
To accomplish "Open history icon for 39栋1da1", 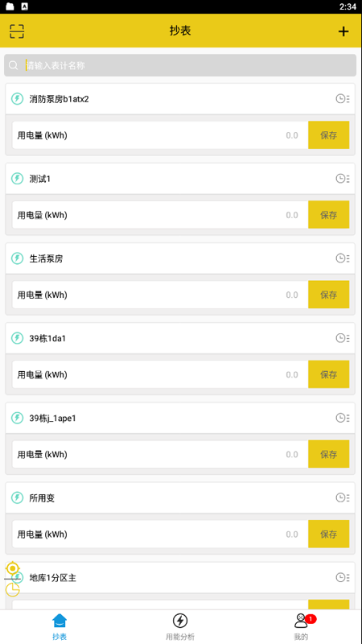I will pyautogui.click(x=343, y=338).
